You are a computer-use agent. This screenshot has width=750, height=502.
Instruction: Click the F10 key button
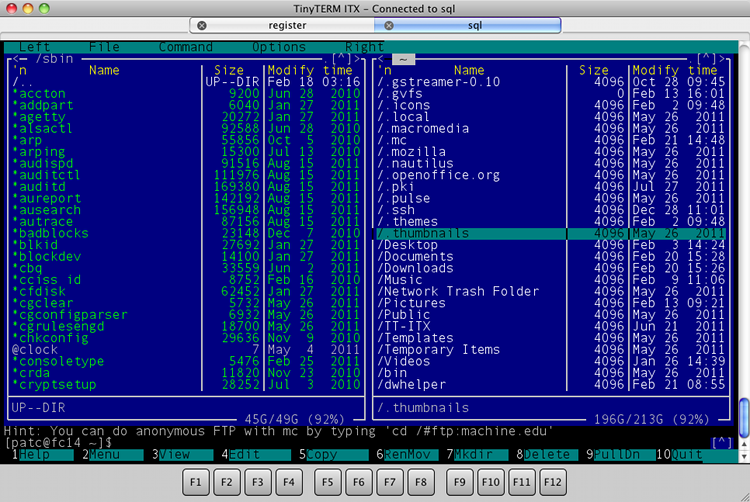click(x=491, y=482)
